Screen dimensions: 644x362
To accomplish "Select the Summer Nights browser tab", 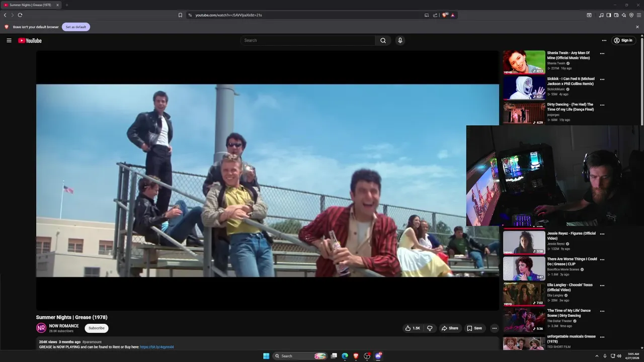I will tap(31, 5).
